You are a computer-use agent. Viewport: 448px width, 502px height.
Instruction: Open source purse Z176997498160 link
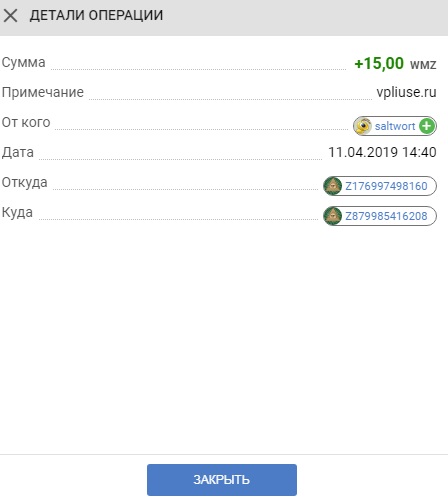(386, 186)
